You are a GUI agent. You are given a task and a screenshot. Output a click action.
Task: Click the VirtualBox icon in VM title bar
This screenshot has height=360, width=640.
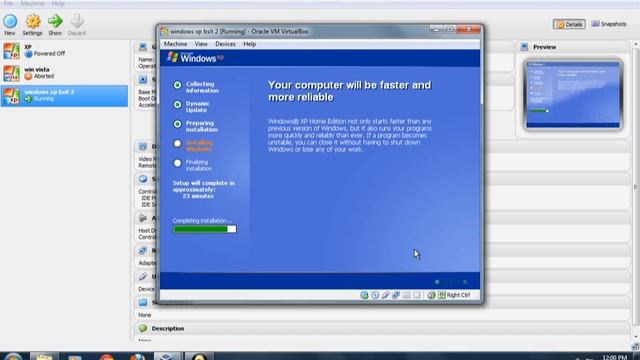pos(164,31)
